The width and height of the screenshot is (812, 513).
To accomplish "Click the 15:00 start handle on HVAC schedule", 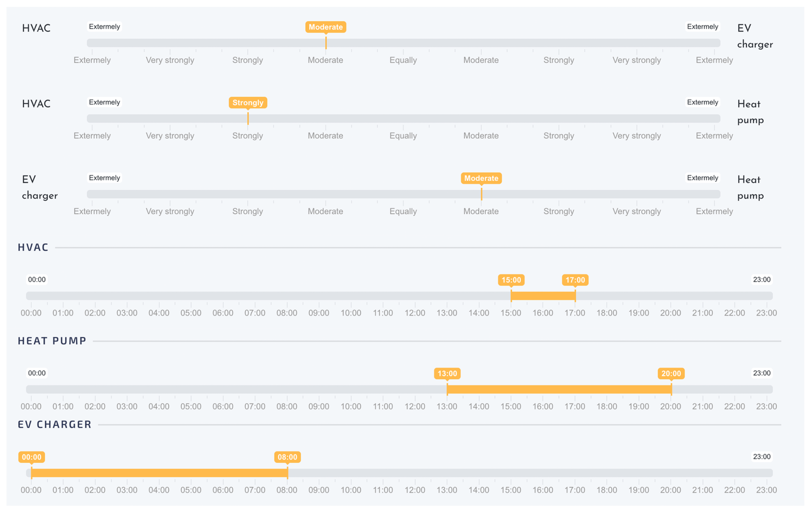I will 511,296.
